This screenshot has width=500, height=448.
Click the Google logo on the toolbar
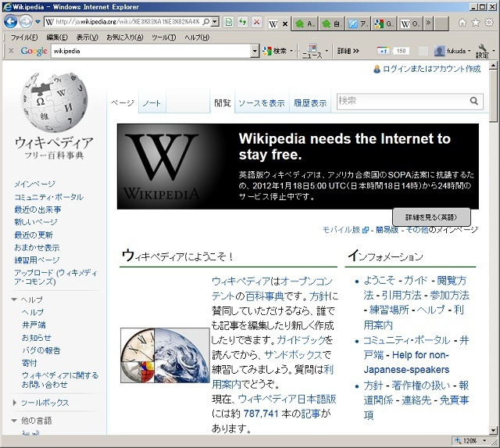34,51
